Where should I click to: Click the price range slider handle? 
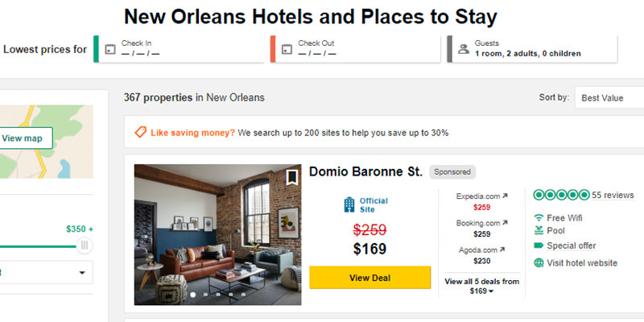pos(85,245)
